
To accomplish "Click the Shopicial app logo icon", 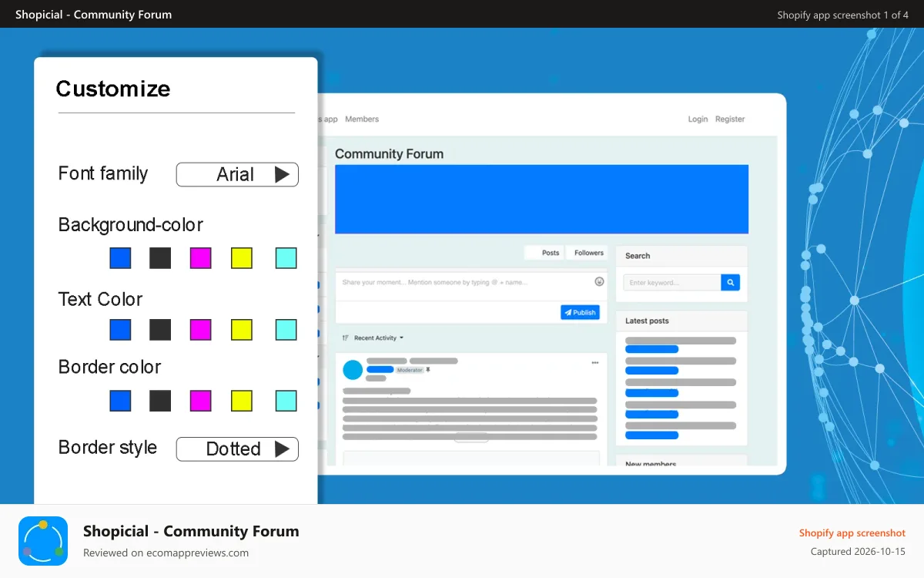I will pos(43,541).
